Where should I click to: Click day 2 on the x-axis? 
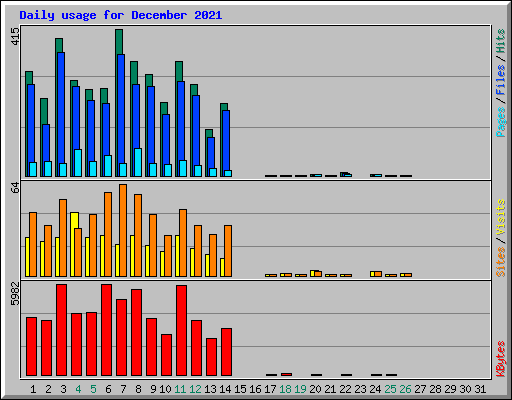click(x=48, y=389)
